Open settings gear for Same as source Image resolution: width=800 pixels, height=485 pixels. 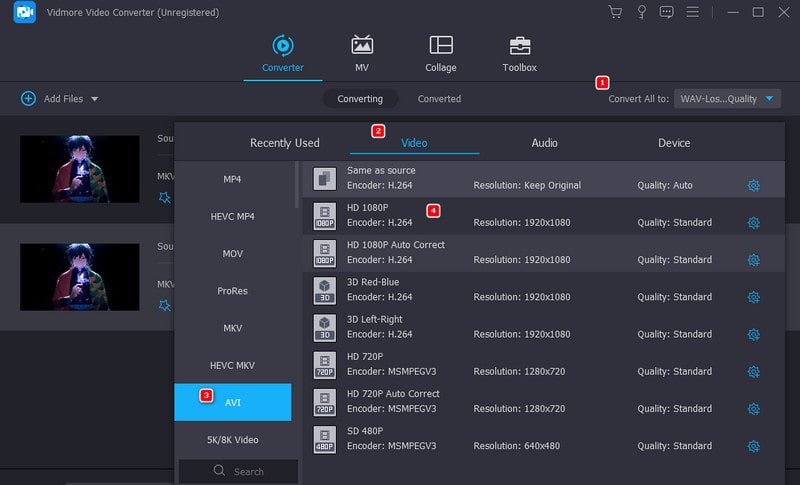click(x=753, y=186)
